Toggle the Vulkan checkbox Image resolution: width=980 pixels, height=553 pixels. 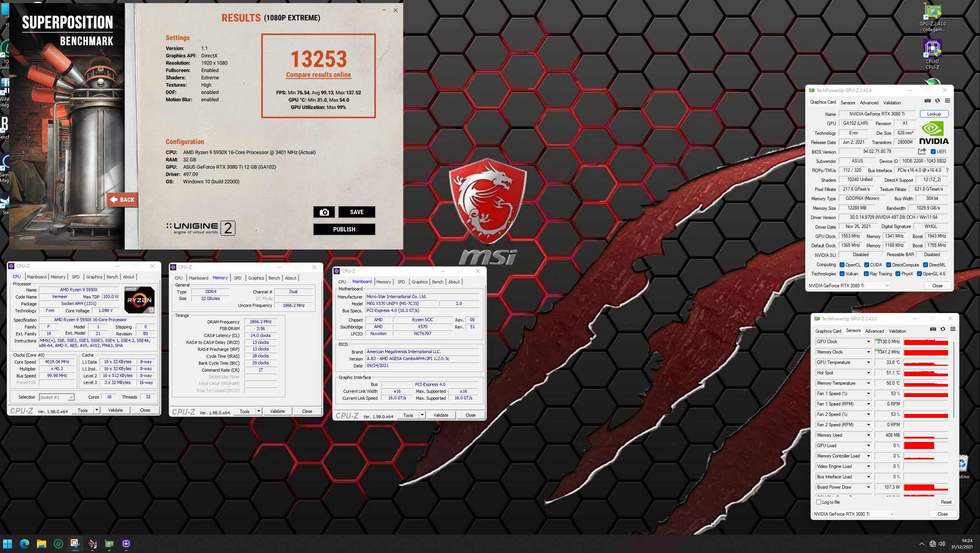pyautogui.click(x=842, y=274)
